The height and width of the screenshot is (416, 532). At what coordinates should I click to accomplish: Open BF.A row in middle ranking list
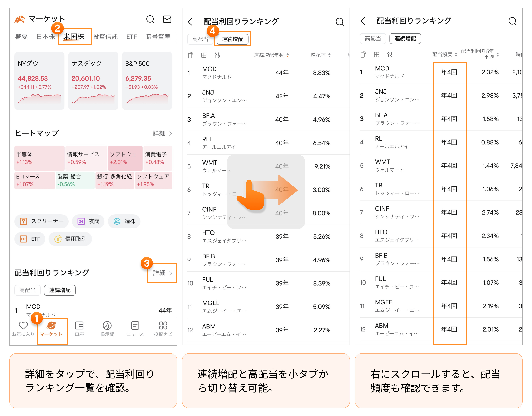coord(268,120)
